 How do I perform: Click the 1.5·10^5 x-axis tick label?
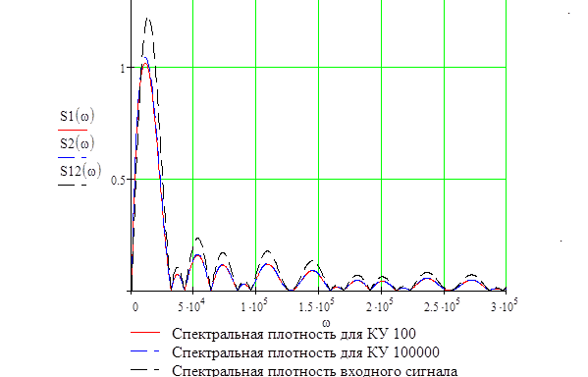(x=316, y=305)
